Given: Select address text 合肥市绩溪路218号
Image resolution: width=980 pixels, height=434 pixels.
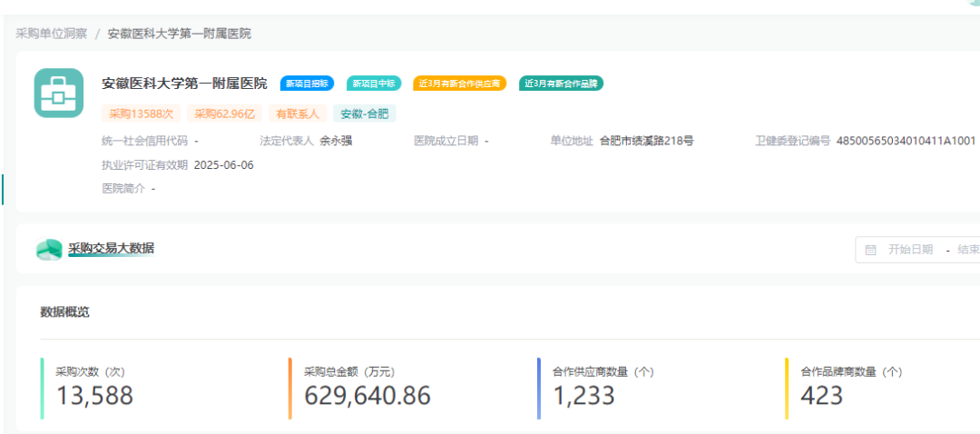Looking at the screenshot, I should point(646,141).
